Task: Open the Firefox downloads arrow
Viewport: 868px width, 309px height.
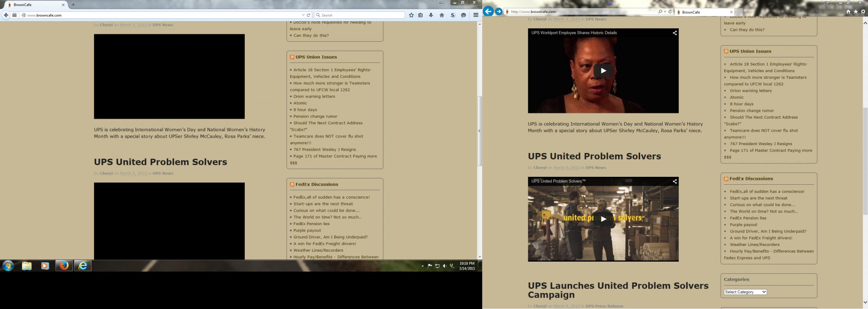Action: (431, 15)
